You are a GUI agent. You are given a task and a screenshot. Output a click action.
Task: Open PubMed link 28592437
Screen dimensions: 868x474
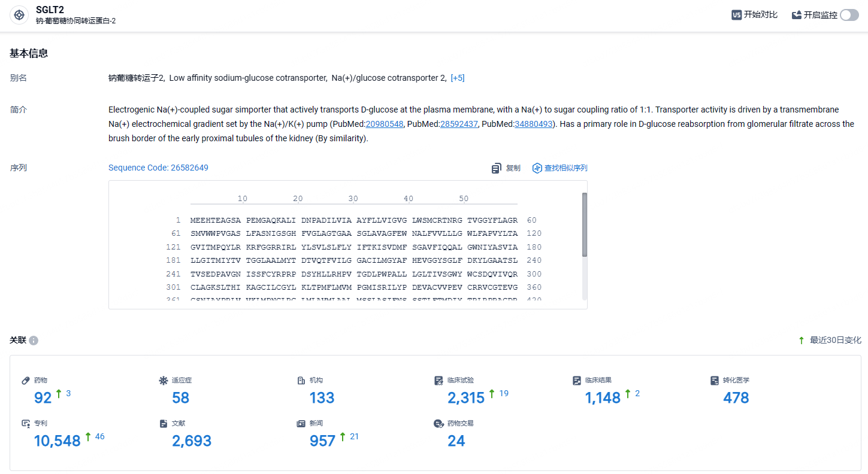(459, 124)
